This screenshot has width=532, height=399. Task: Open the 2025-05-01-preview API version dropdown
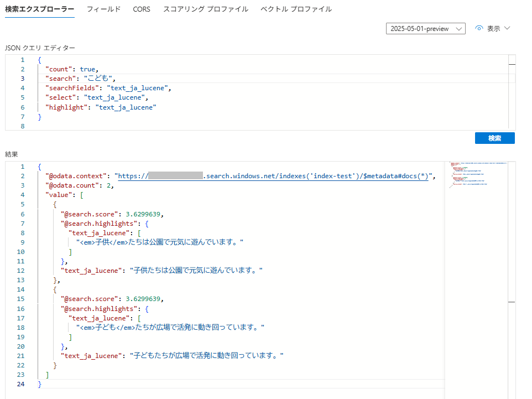point(425,29)
